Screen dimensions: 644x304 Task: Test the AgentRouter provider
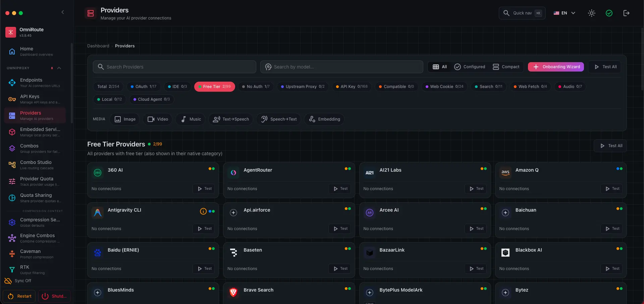[x=340, y=189]
